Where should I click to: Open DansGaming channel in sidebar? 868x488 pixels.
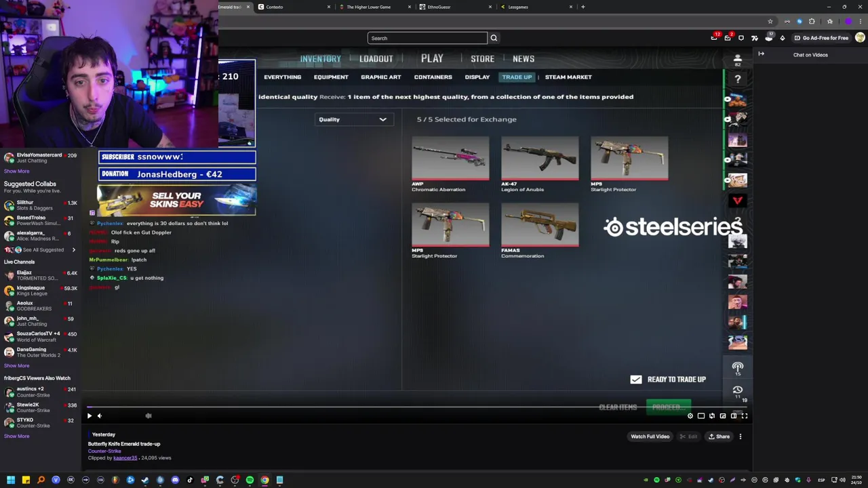tap(41, 352)
